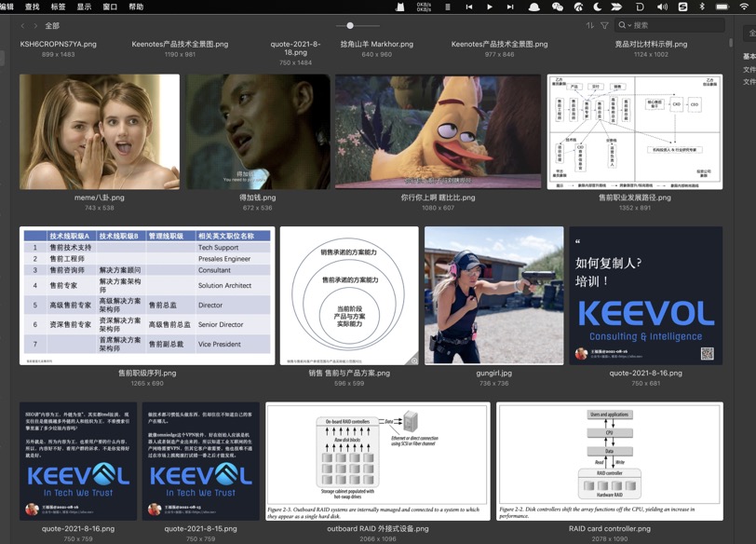The height and width of the screenshot is (544, 756).
Task: Select the KEEVOL Consulting quote thumbnail
Action: (x=645, y=295)
